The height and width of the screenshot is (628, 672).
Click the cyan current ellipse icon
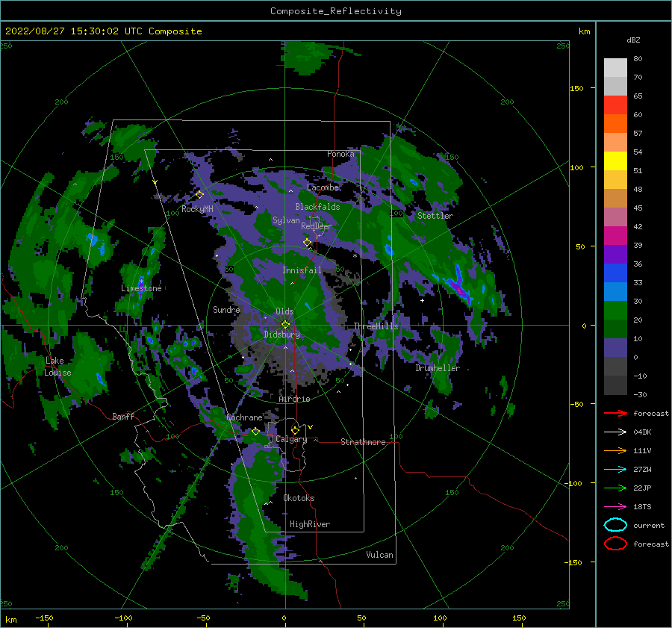click(x=615, y=525)
